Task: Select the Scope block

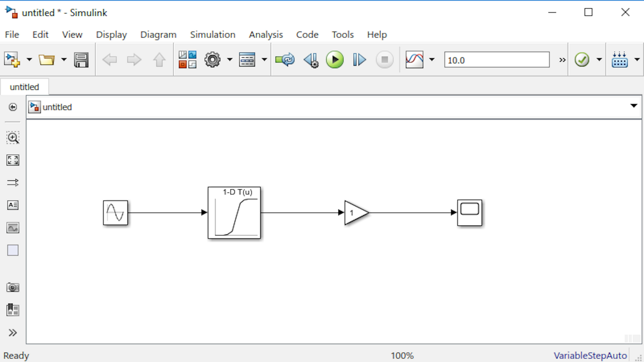Action: pyautogui.click(x=470, y=213)
